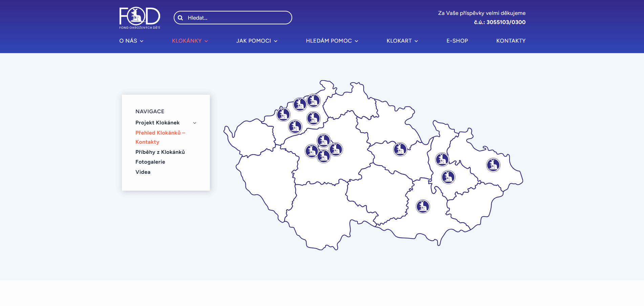
Task: Open Příběhy z Klokánků link
Action: pyautogui.click(x=160, y=152)
